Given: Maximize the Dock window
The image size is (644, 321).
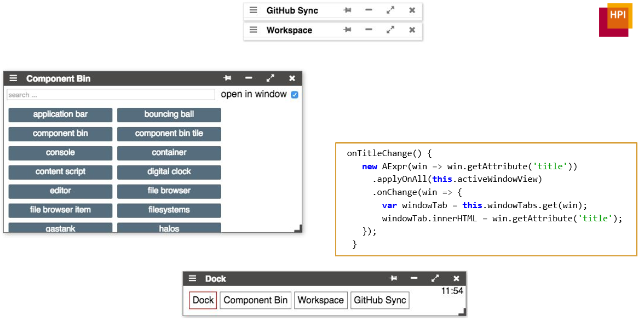Looking at the screenshot, I should (x=435, y=278).
